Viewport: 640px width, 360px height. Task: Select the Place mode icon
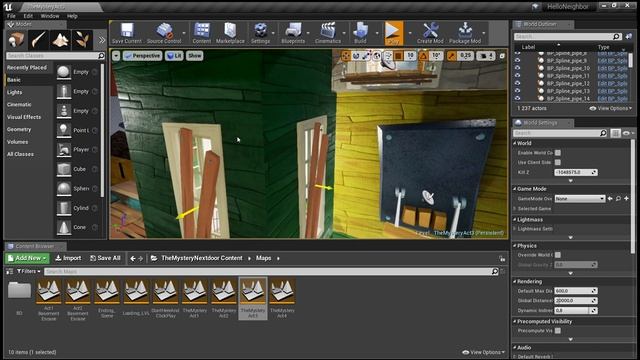(16, 40)
